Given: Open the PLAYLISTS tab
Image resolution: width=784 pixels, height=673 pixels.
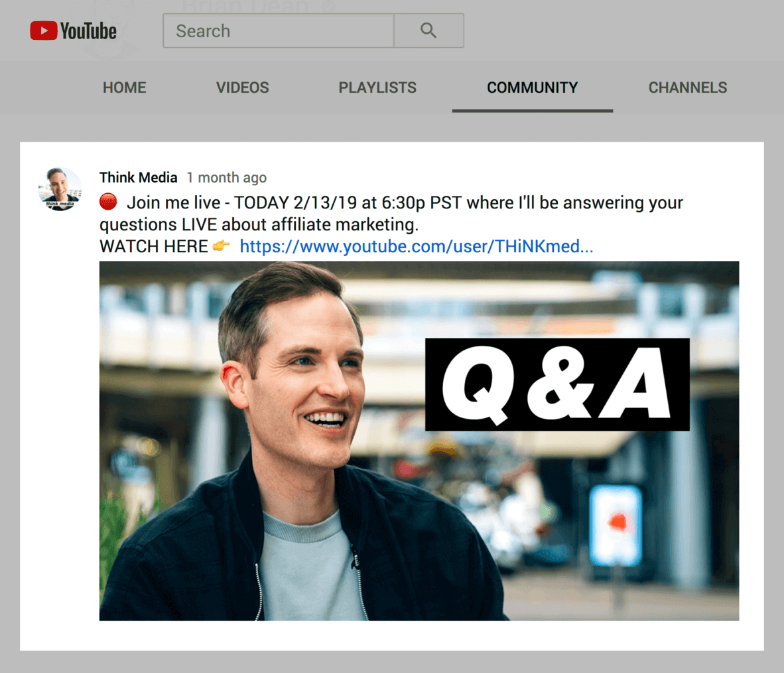Looking at the screenshot, I should (x=377, y=87).
